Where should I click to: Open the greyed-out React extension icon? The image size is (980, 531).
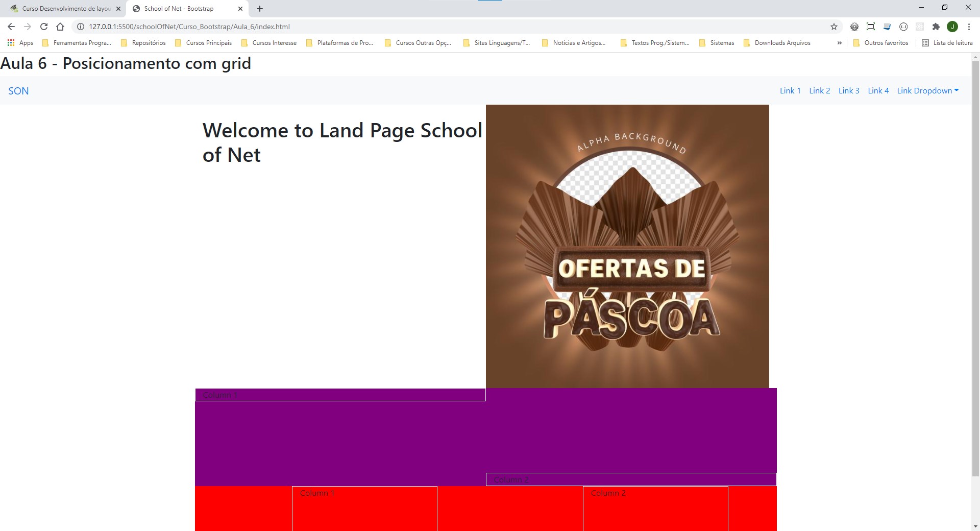point(920,27)
